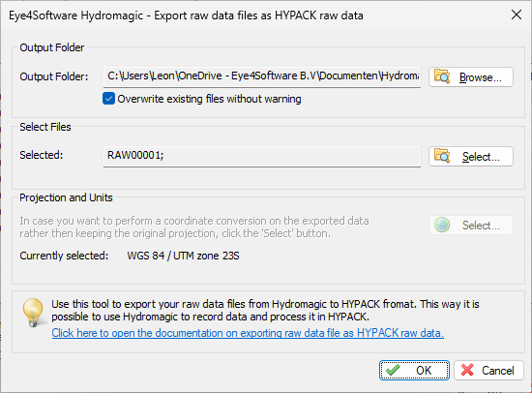Click the yellow lightbulb tip icon

pos(33,313)
